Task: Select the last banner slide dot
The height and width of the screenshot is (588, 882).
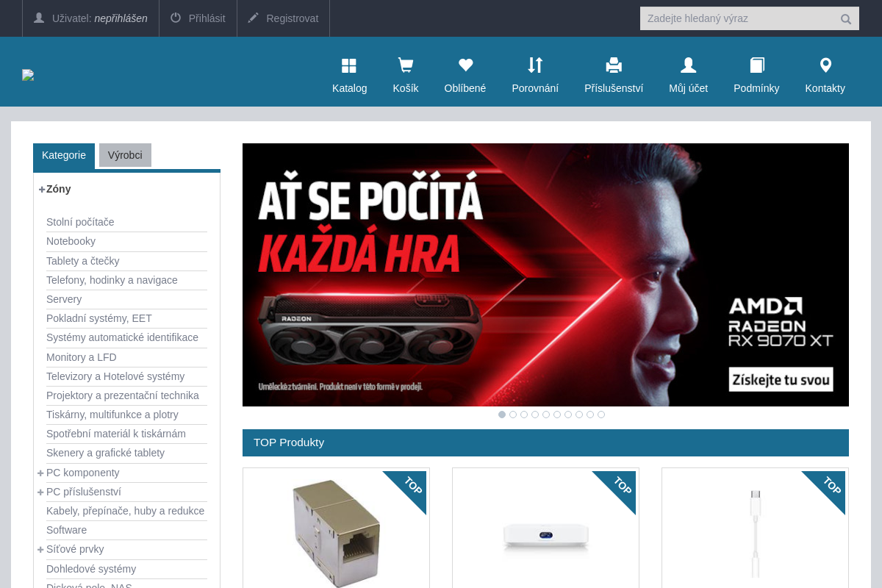Action: pyautogui.click(x=601, y=415)
